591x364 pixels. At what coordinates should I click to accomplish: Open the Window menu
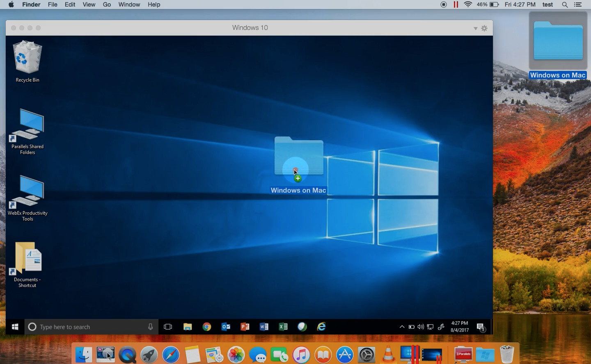(129, 5)
